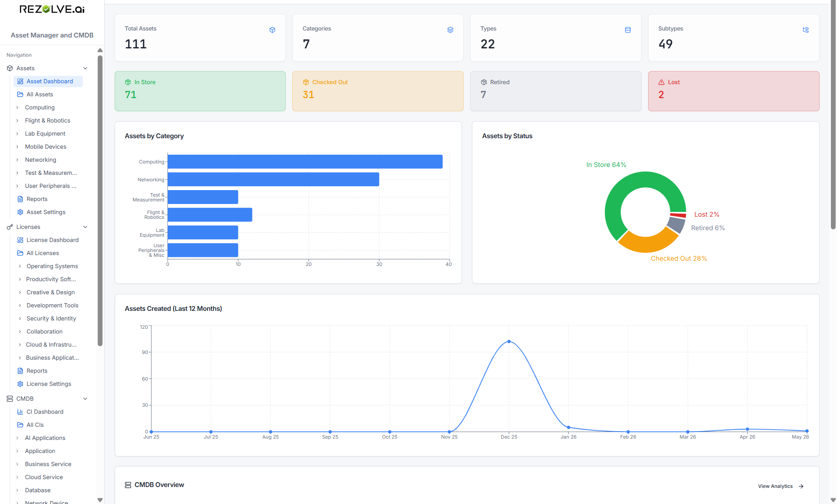837x504 pixels.
Task: Expand the AI Applications CI type
Action: click(x=17, y=438)
